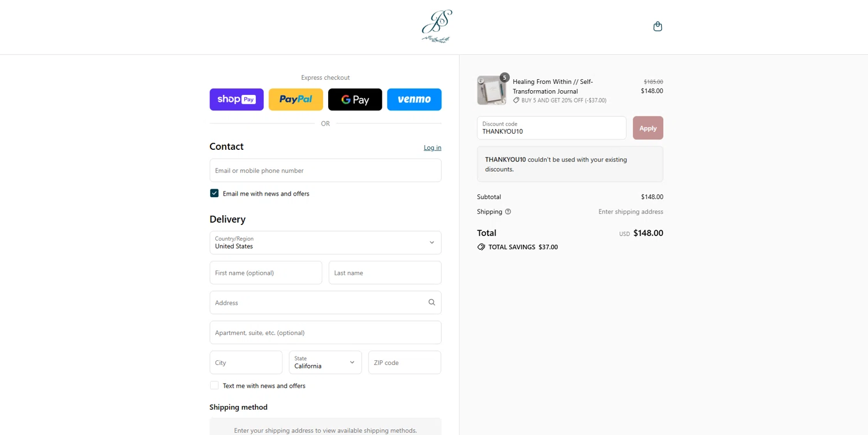Click the quantity badge showing 5
This screenshot has height=435, width=868.
tap(505, 78)
